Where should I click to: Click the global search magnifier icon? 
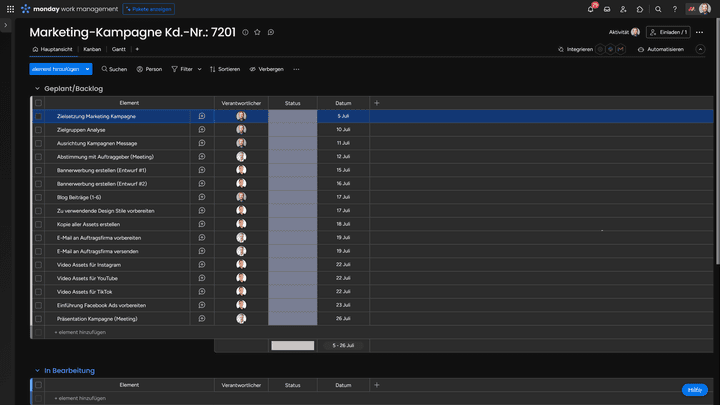tap(658, 9)
